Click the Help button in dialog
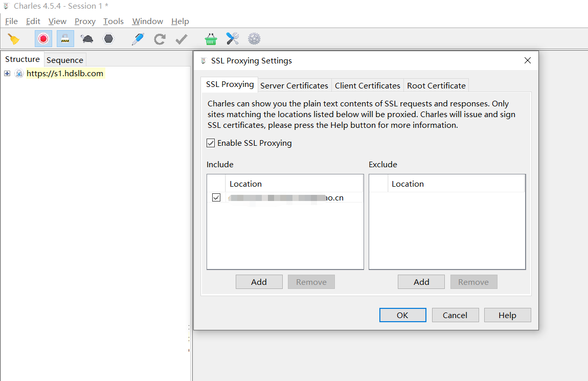This screenshot has height=381, width=588. click(507, 315)
